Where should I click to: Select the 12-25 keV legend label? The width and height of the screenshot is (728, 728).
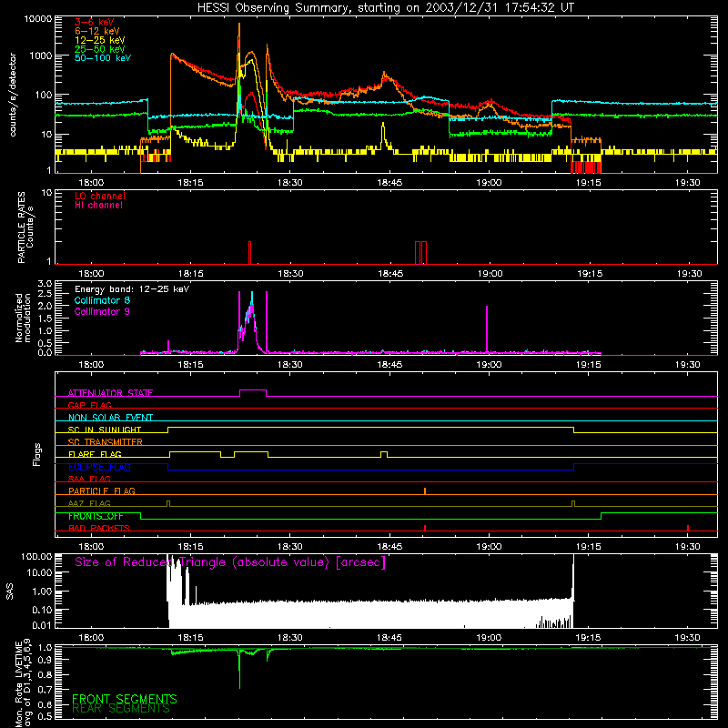(x=100, y=40)
